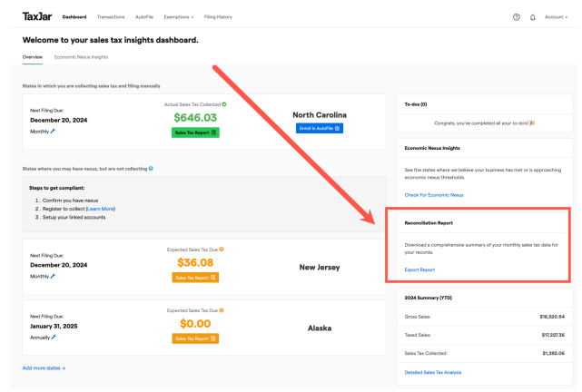Image resolution: width=582 pixels, height=392 pixels.
Task: Click the wrench icon beside North Carolina Monthly
Action: tap(53, 131)
